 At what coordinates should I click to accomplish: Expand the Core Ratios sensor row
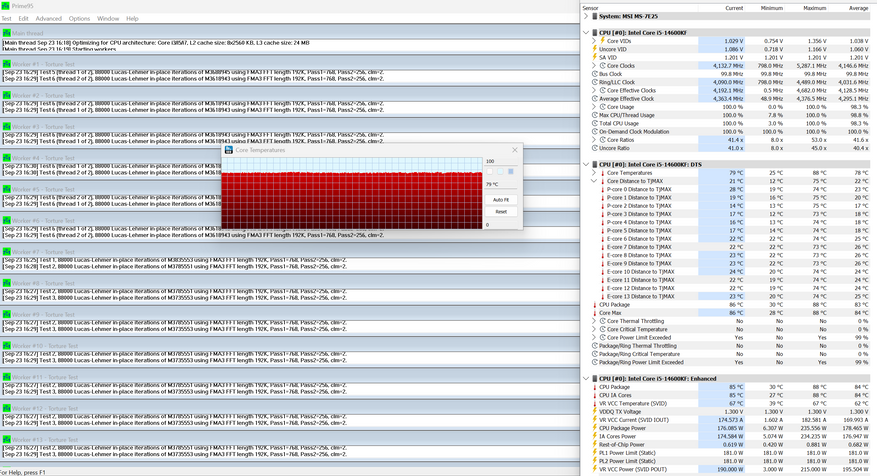click(x=593, y=139)
